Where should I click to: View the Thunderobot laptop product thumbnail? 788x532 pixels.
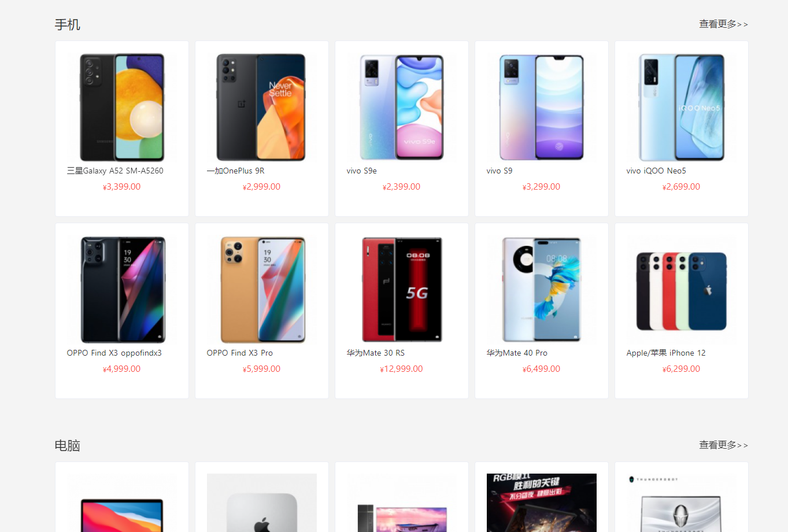(682, 503)
